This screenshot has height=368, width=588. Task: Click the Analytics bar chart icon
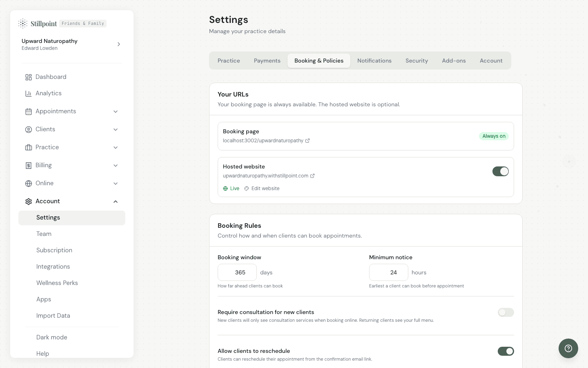[29, 94]
